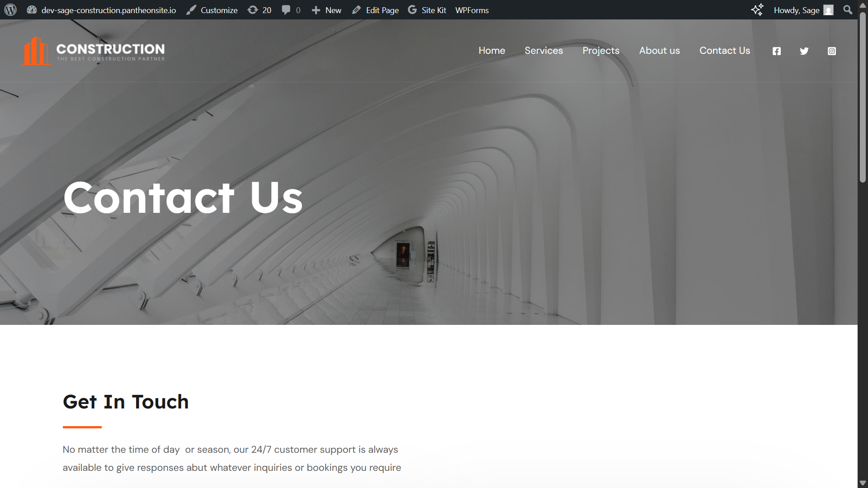Open the sparkle AI assistant icon

click(757, 10)
